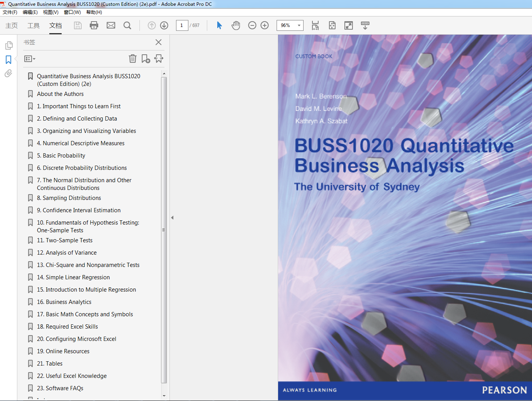Open the 窗口(W) menu
Screen dimensions: 532x401
[72, 12]
